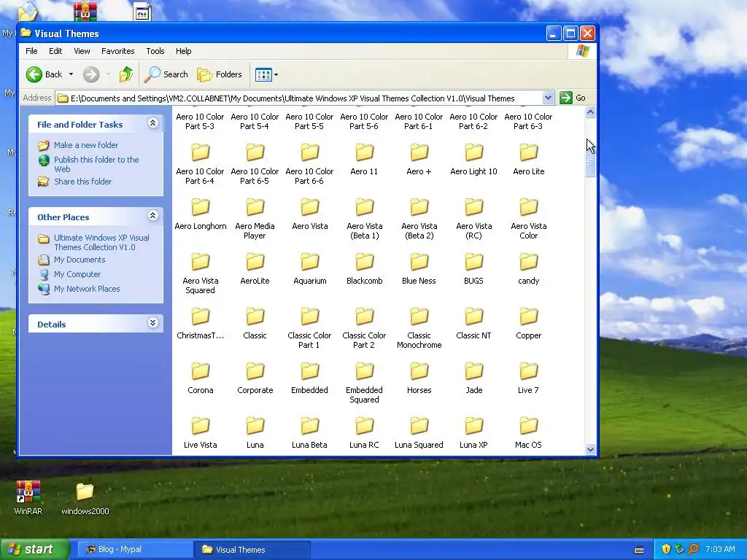The width and height of the screenshot is (747, 560).
Task: Select the BUGS folder icon
Action: pos(474,262)
